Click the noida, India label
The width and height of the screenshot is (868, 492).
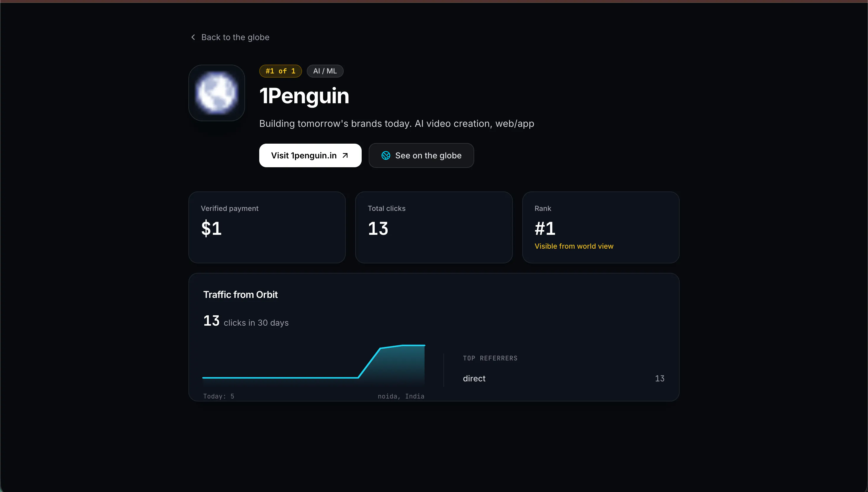401,396
